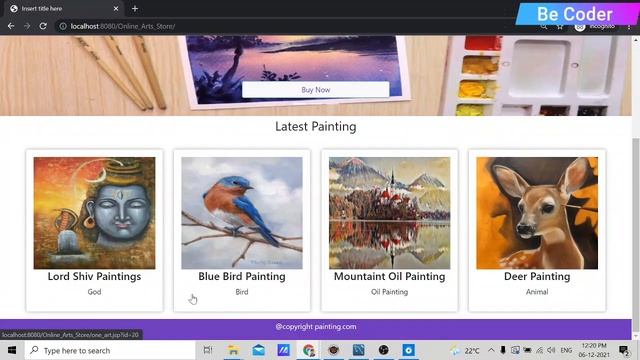Image resolution: width=640 pixels, height=360 pixels.
Task: Click 'Mountaint Oil Painting' title
Action: point(389,276)
